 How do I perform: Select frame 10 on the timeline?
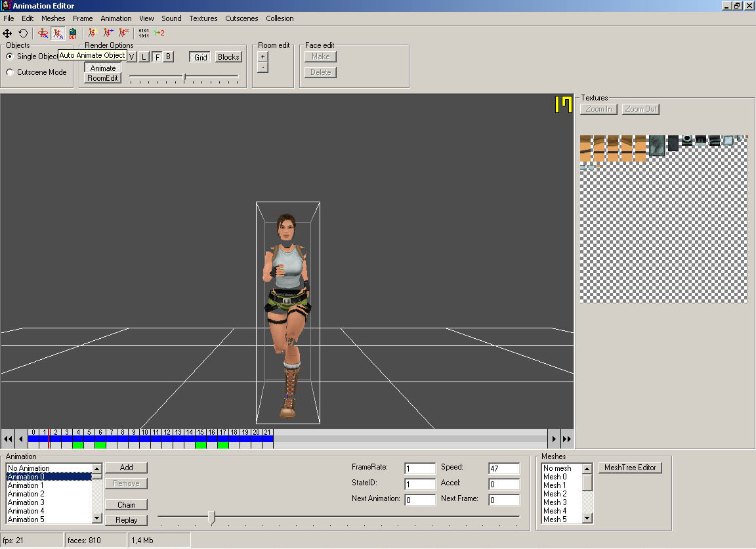click(144, 439)
